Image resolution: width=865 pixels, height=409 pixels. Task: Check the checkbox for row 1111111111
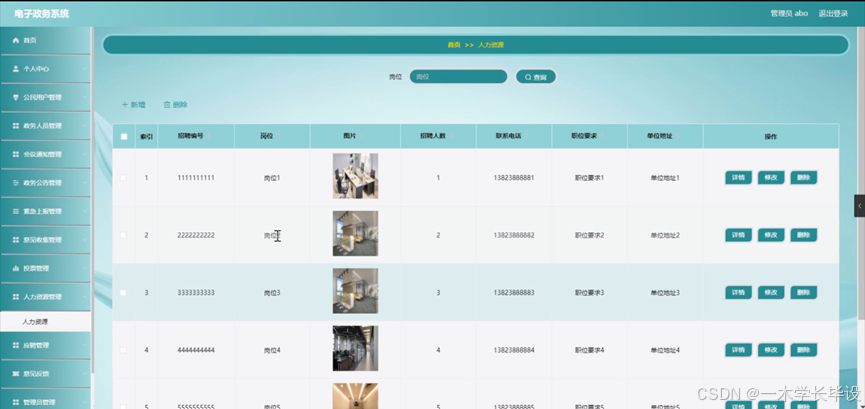pos(124,178)
